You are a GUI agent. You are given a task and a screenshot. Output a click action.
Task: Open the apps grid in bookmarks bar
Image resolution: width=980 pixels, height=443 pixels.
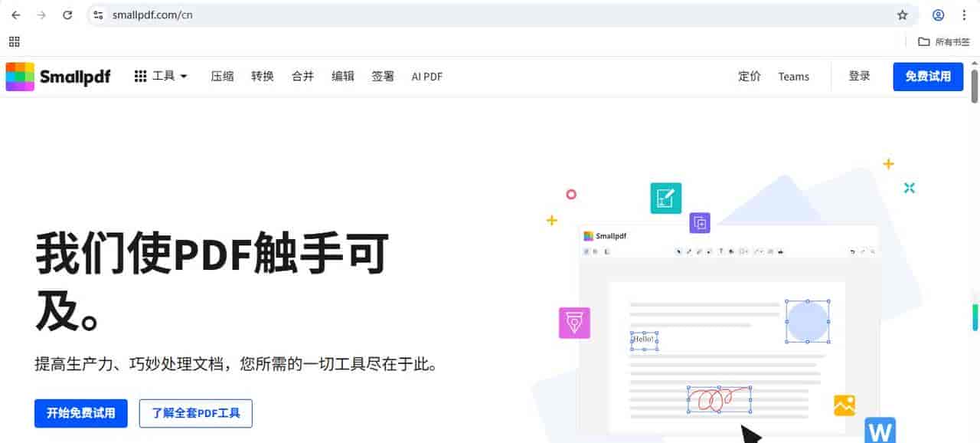[15, 41]
